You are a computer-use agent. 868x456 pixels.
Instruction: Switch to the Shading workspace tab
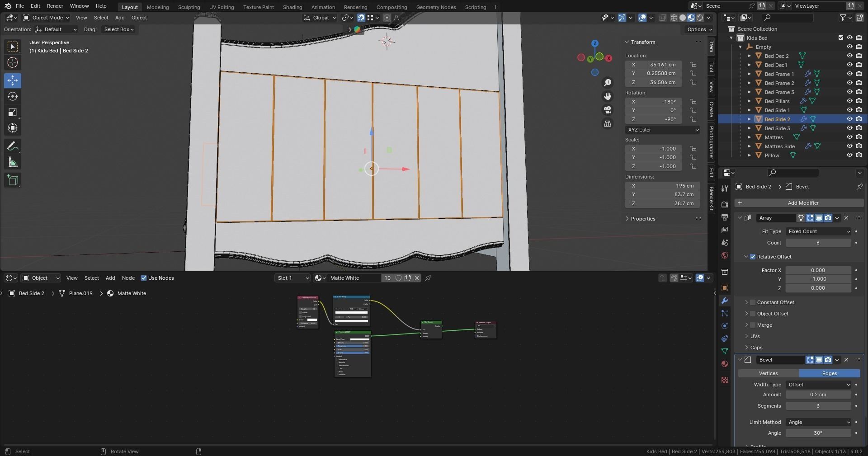tap(292, 7)
